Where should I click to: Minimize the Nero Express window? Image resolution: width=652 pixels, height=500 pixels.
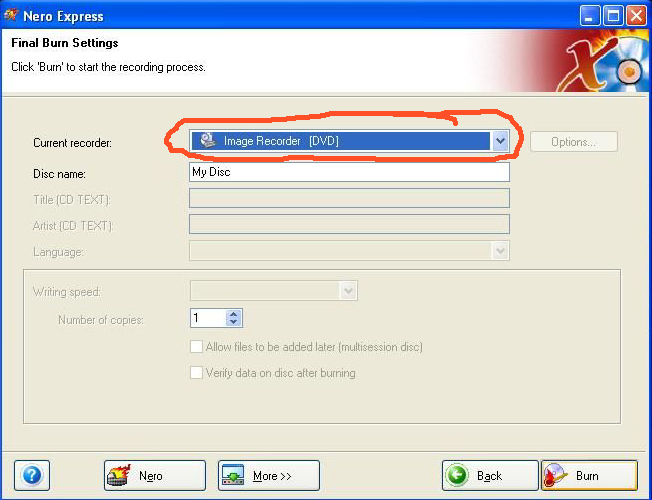point(590,16)
